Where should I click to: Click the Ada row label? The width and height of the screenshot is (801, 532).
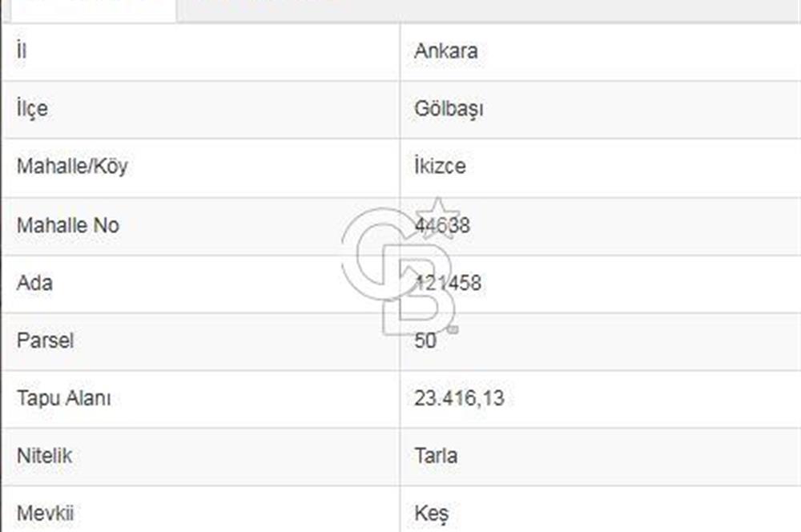(x=34, y=283)
